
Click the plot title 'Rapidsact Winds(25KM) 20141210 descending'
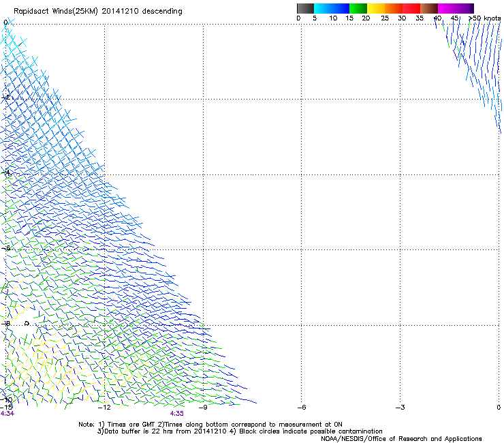click(97, 12)
